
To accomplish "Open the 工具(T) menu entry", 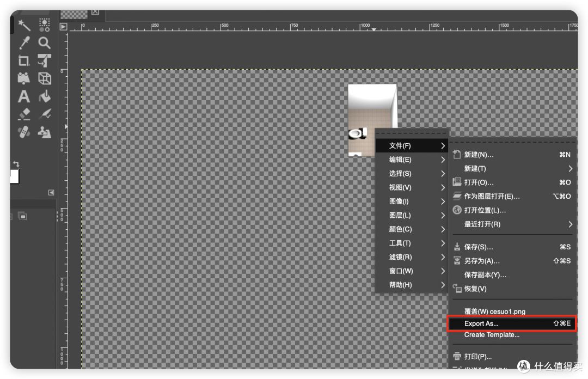I will 412,243.
